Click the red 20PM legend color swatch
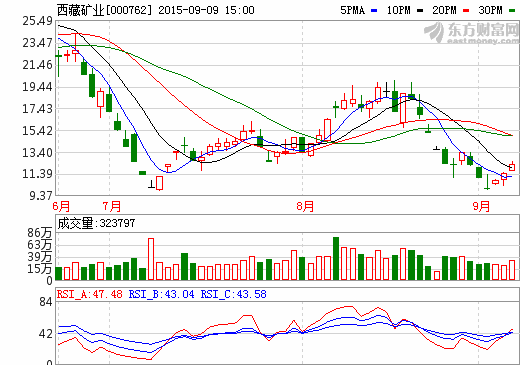 pyautogui.click(x=466, y=11)
